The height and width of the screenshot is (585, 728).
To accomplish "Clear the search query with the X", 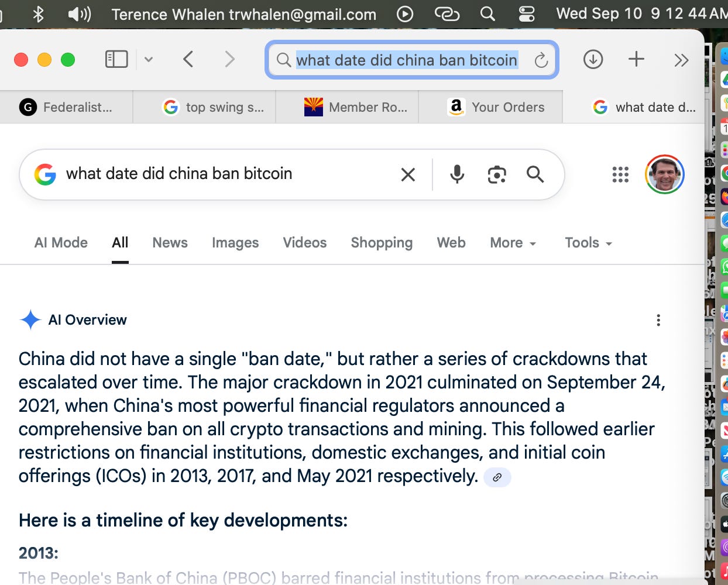I will (408, 174).
